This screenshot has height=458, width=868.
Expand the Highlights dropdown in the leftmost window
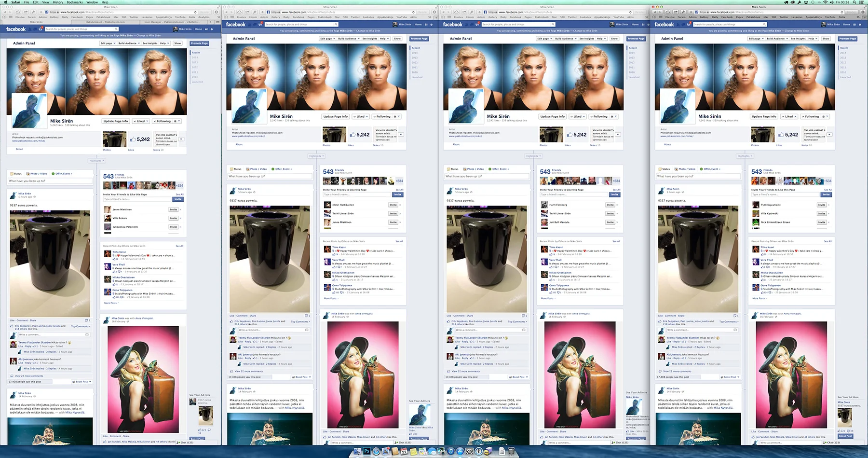point(96,161)
